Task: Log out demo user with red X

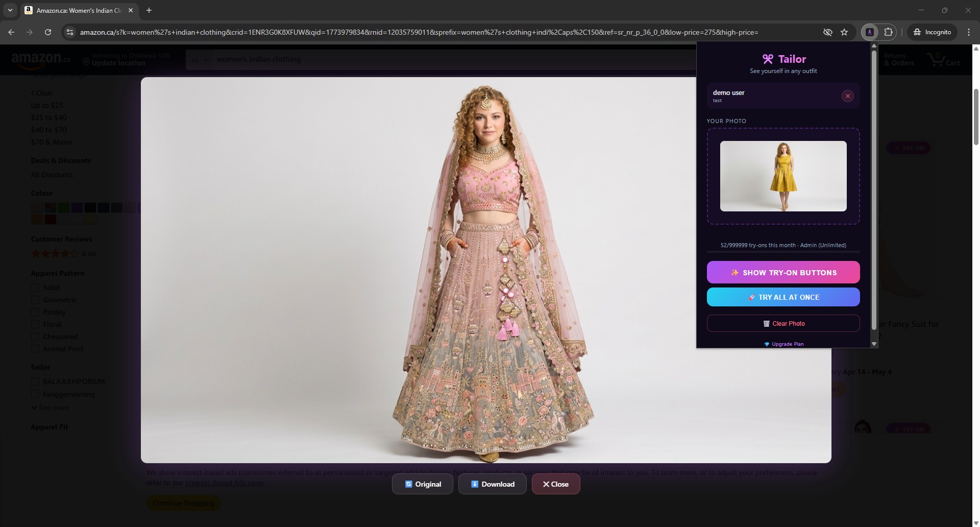Action: coord(847,96)
